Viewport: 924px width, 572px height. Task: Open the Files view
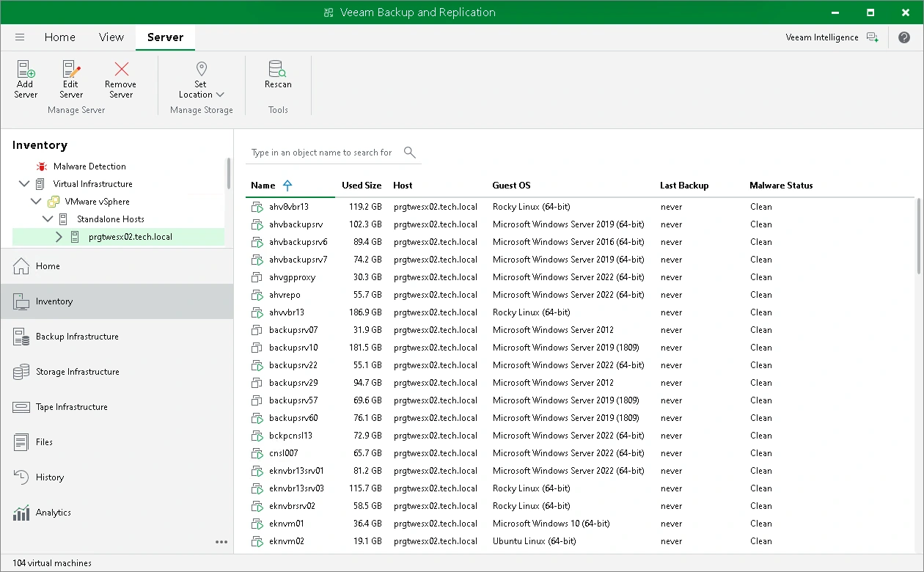117,442
